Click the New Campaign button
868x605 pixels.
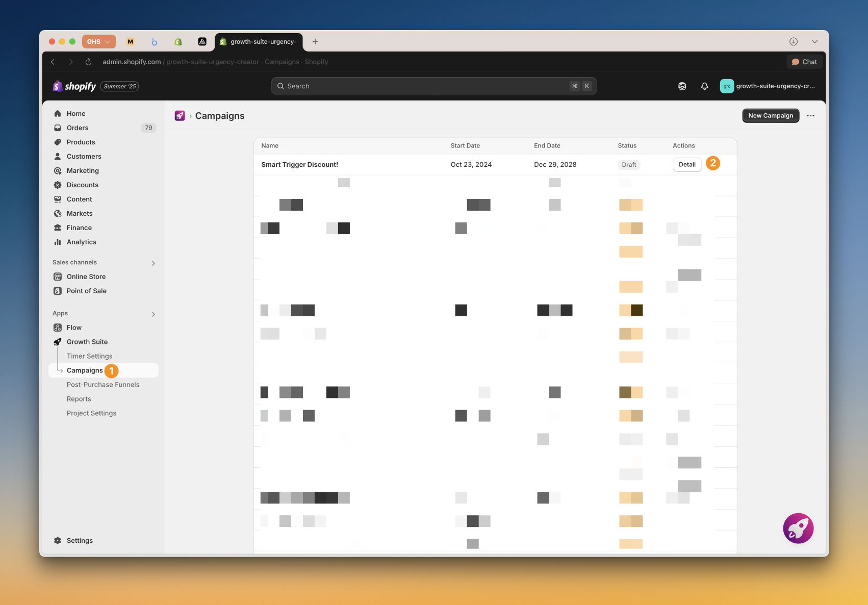pyautogui.click(x=770, y=116)
